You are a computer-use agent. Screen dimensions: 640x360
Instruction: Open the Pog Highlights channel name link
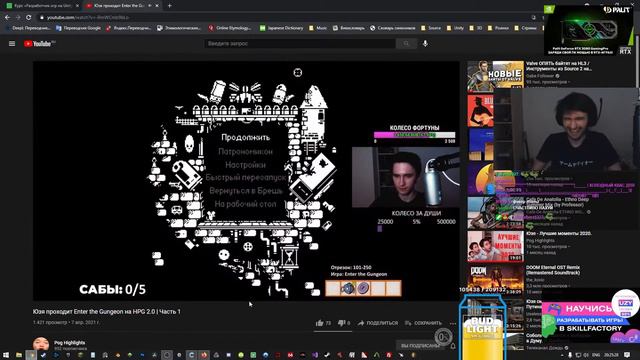(70, 342)
